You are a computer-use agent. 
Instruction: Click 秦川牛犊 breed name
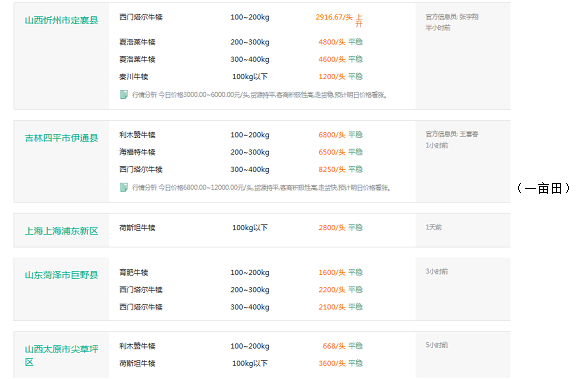(134, 77)
